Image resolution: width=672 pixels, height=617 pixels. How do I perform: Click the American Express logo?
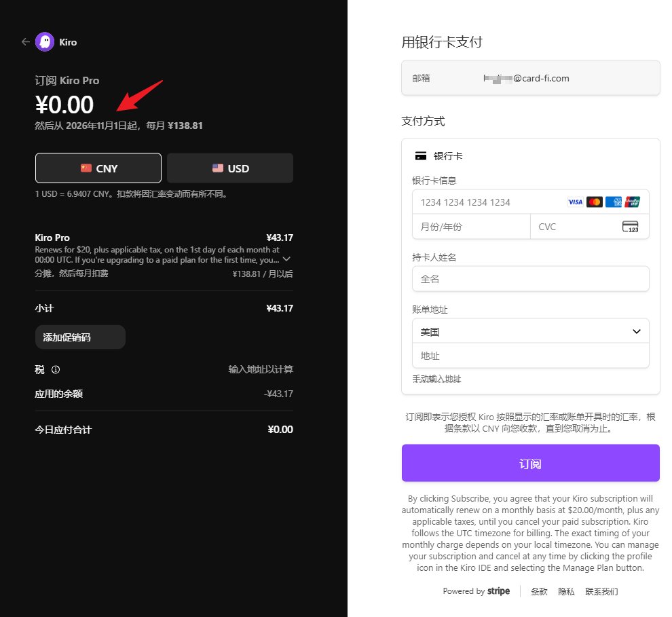pyautogui.click(x=614, y=202)
